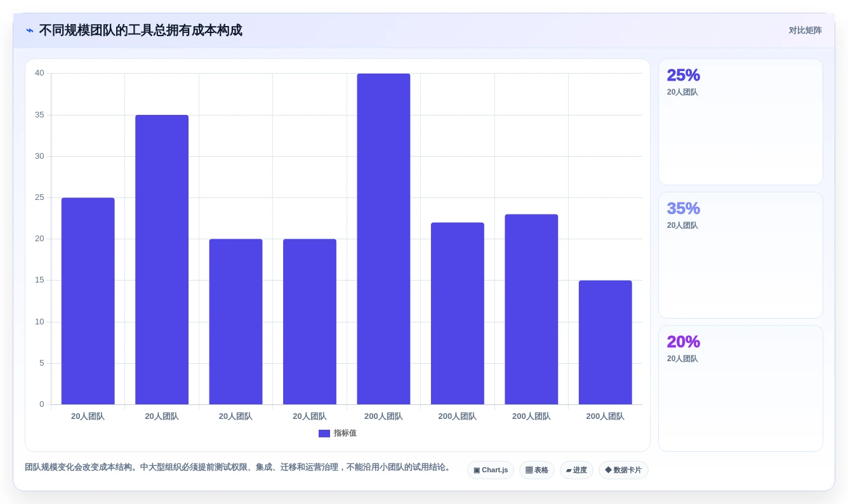
Task: Open the 25% data card
Action: (x=740, y=122)
